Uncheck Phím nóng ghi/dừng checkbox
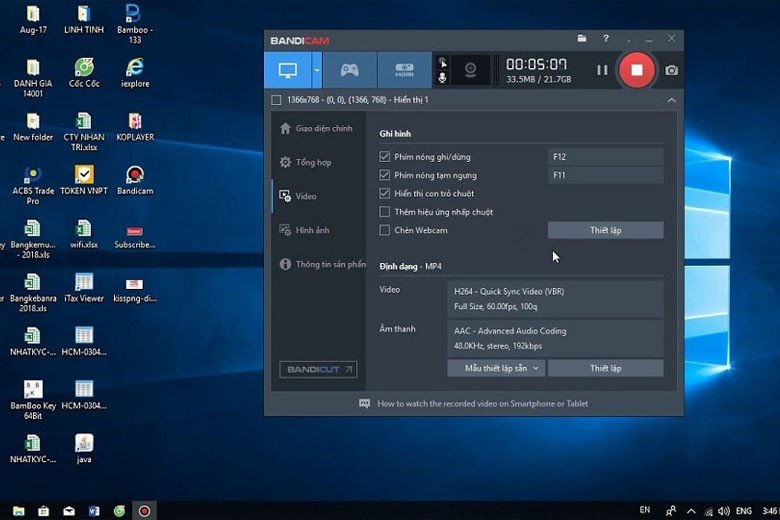Viewport: 780px width, 520px height. coord(385,157)
